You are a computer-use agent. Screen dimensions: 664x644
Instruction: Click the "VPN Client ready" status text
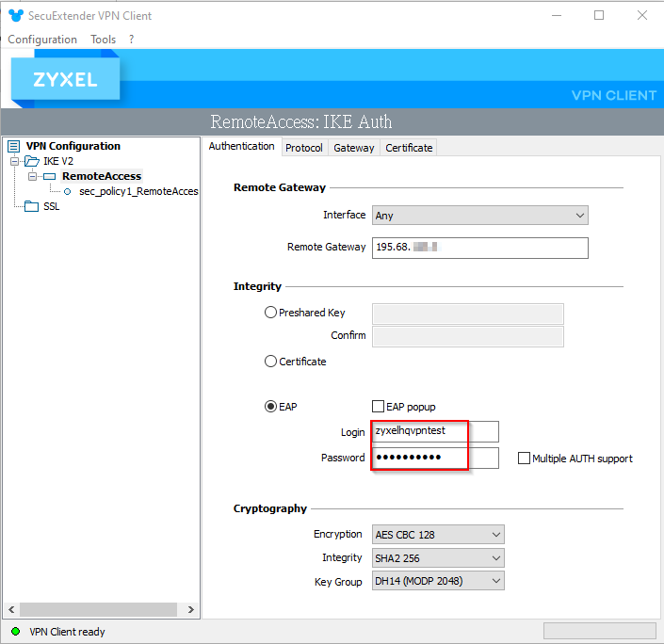[x=67, y=632]
